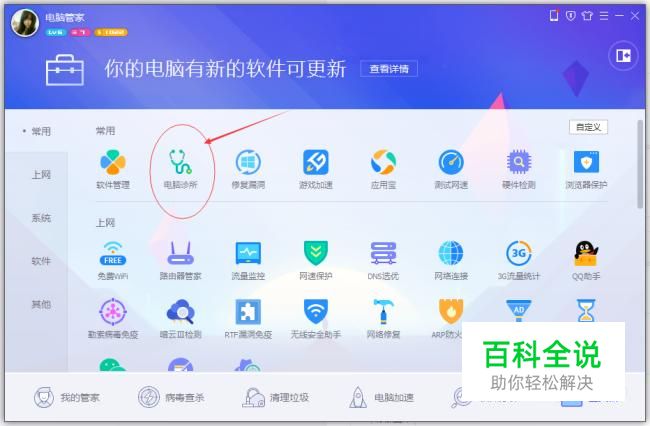650x426 pixels.
Task: Select 系统 category in sidebar
Action: (41, 218)
